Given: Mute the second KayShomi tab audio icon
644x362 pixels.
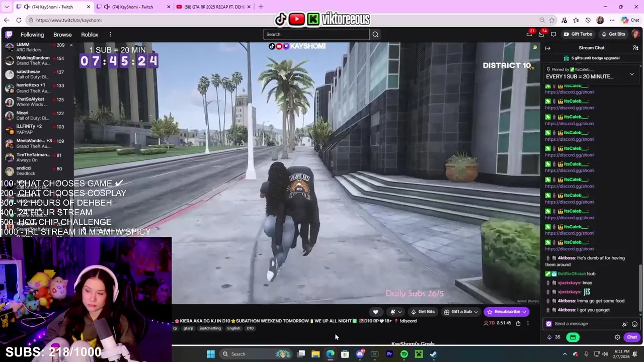Looking at the screenshot, I should 107,7.
